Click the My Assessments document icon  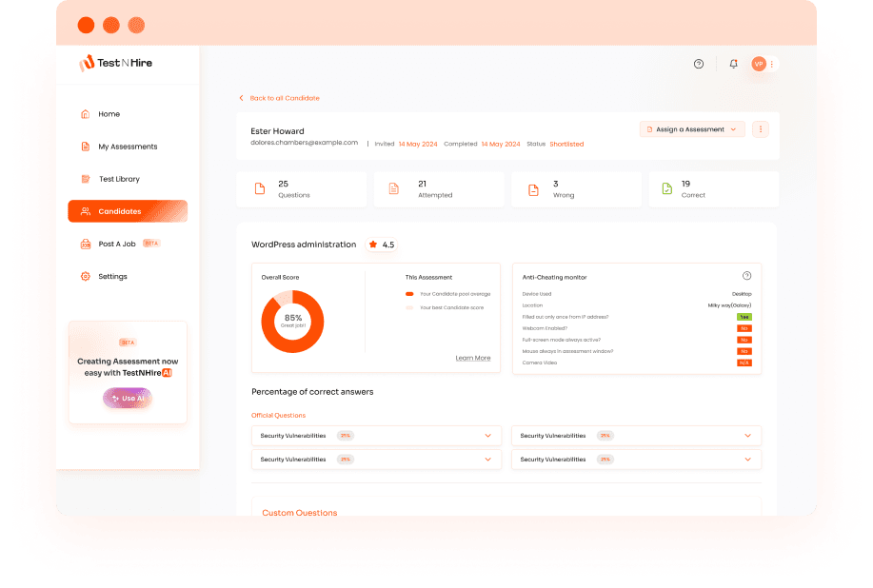pyautogui.click(x=85, y=147)
